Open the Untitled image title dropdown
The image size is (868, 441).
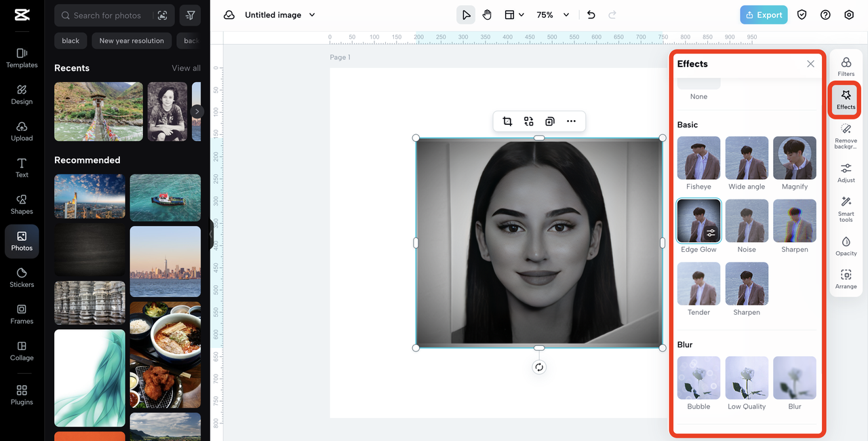312,15
